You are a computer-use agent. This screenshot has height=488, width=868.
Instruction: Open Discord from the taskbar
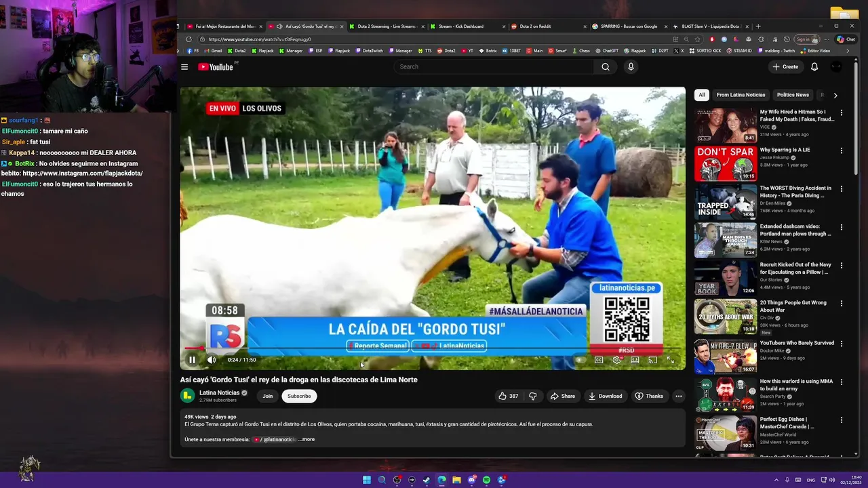[x=471, y=480]
